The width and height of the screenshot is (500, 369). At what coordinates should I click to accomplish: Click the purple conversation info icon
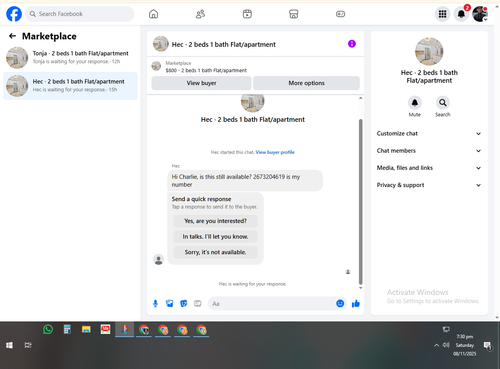352,44
